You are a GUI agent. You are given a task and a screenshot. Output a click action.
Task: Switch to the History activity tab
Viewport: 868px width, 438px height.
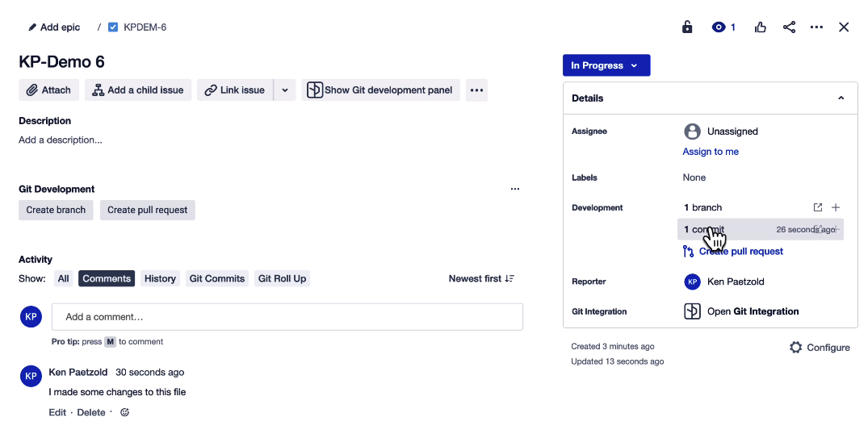coord(160,279)
